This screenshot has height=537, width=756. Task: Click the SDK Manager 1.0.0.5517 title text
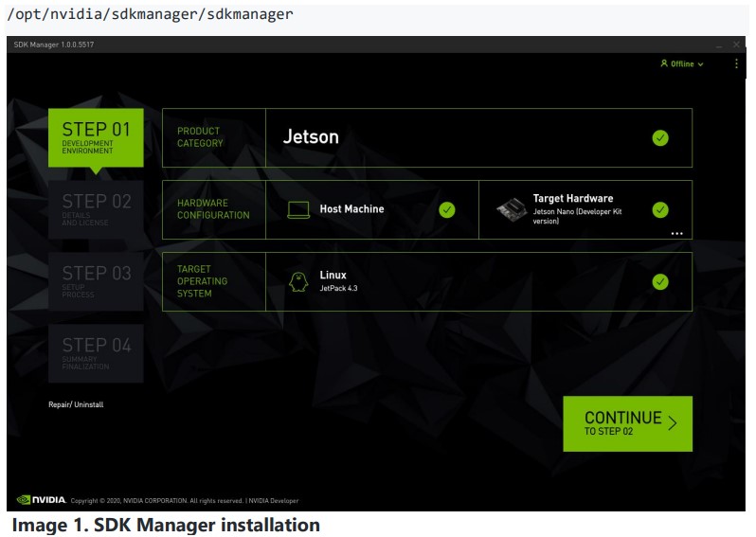tap(53, 45)
